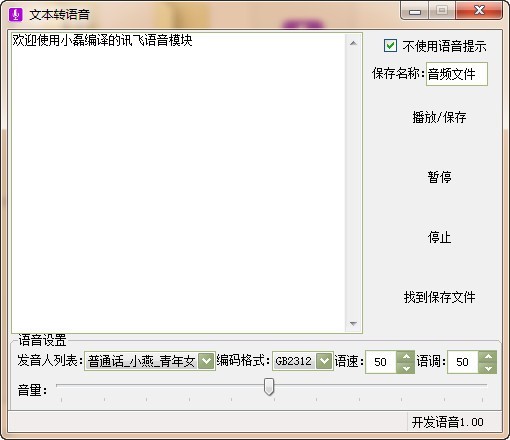The width and height of the screenshot is (510, 440).
Task: Decrease 语速 with down arrow
Action: coord(406,368)
